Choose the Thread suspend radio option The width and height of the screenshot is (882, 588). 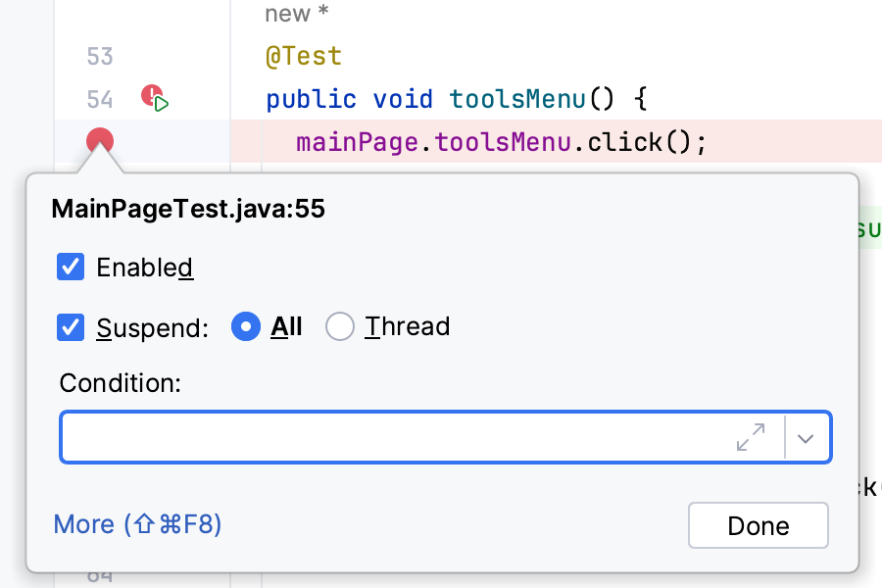[340, 326]
